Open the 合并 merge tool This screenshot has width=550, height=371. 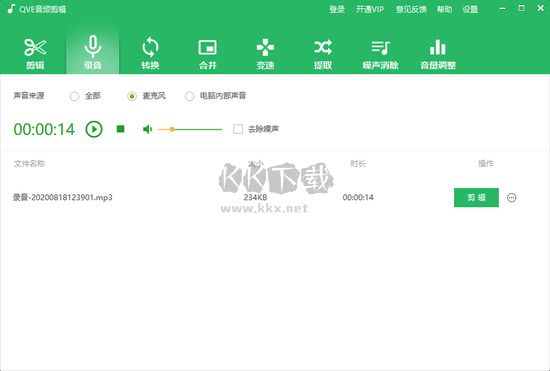208,53
